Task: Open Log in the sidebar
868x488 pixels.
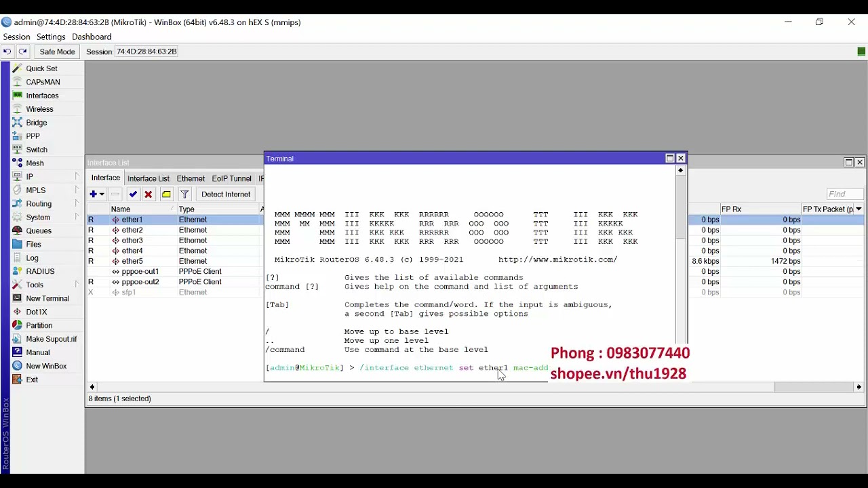Action: (x=32, y=258)
